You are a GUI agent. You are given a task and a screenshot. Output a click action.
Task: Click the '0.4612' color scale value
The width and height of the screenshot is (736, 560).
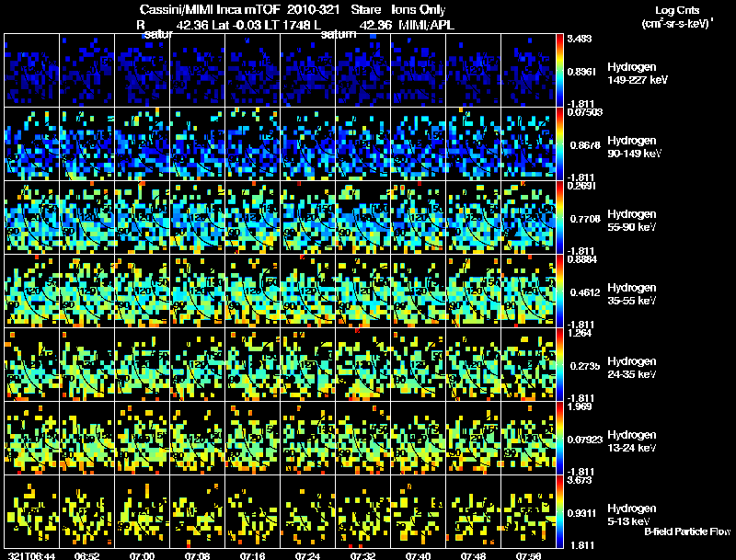585,292
